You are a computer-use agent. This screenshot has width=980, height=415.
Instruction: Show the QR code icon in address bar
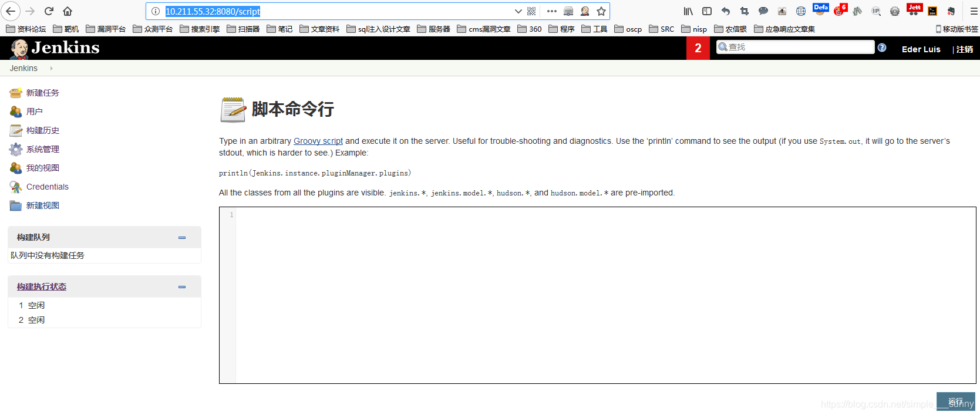click(x=531, y=11)
